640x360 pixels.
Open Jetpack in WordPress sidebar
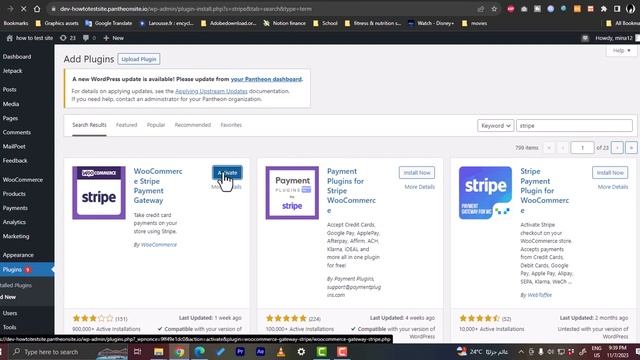(x=13, y=71)
